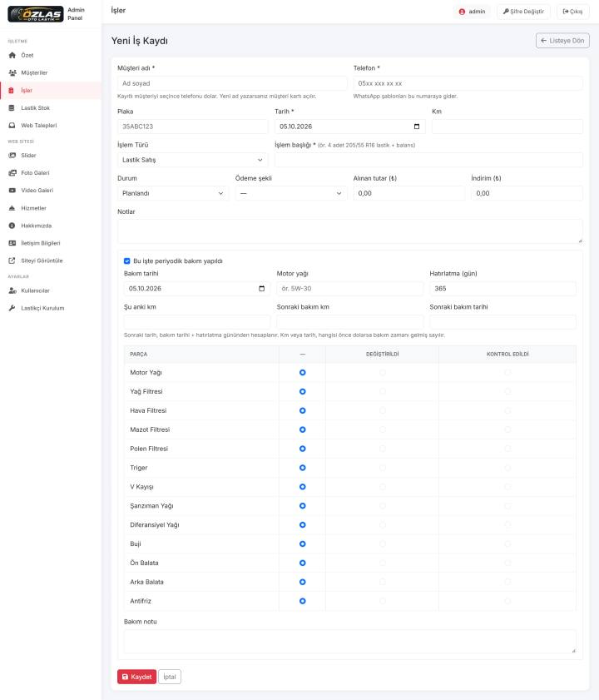Select Kontrol Edildi for V Kayışı

click(x=507, y=487)
